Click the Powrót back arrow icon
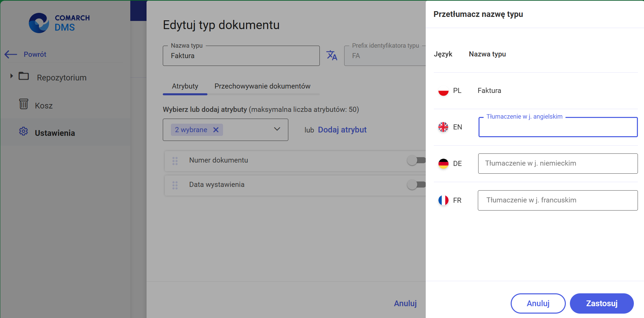The width and height of the screenshot is (644, 318). [11, 54]
